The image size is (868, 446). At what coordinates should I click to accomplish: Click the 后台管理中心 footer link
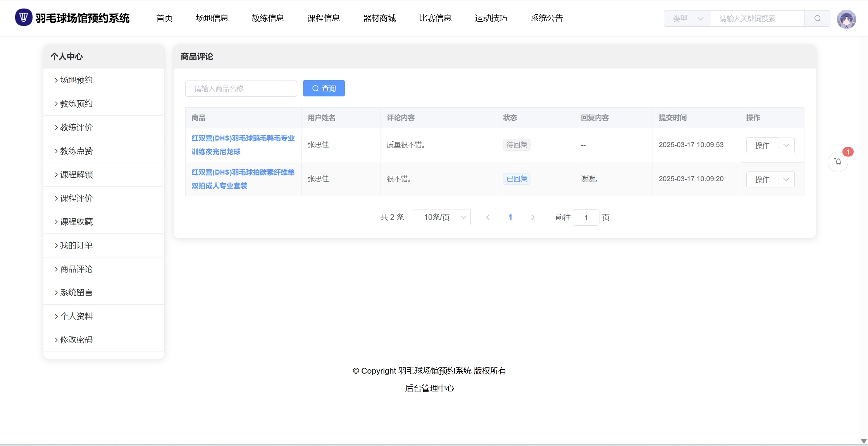tap(429, 388)
